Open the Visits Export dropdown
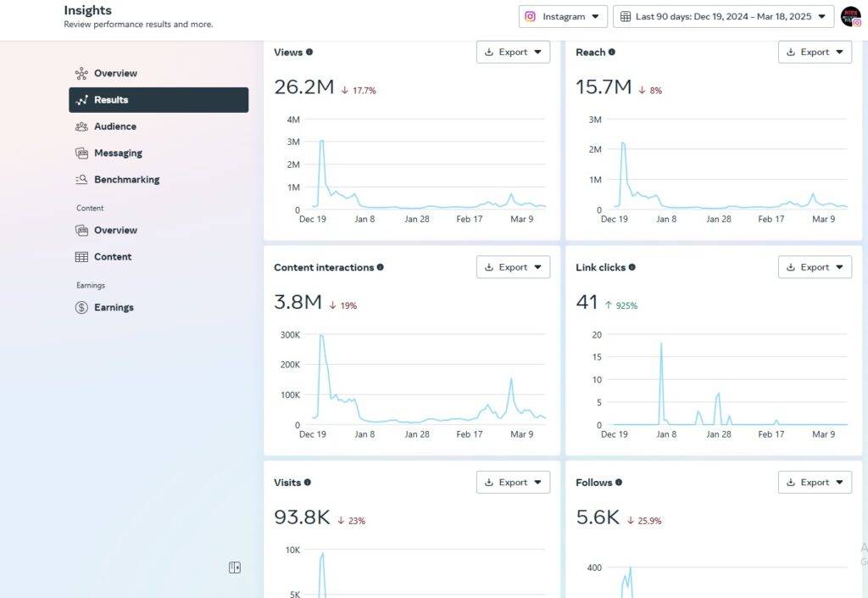This screenshot has width=868, height=598. pyautogui.click(x=513, y=483)
